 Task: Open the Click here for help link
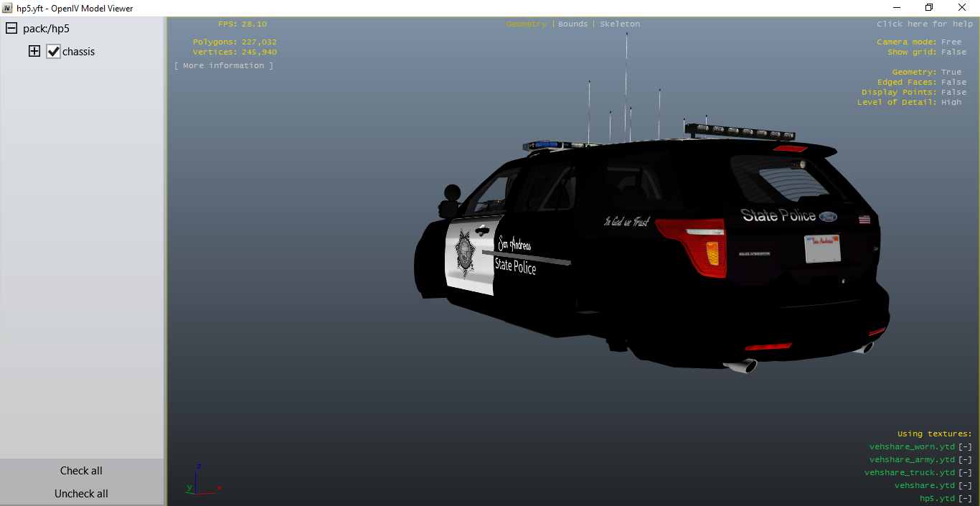[924, 24]
